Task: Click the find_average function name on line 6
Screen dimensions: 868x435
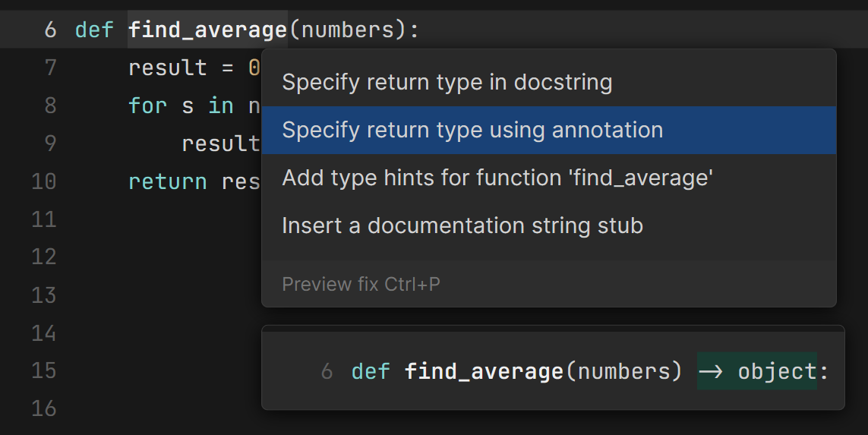Action: [207, 30]
